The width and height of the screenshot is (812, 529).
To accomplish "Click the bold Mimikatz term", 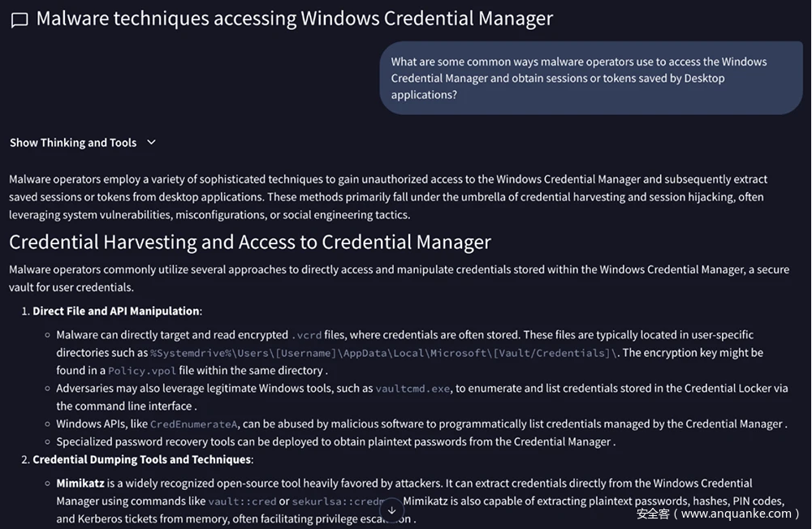I will coord(80,484).
